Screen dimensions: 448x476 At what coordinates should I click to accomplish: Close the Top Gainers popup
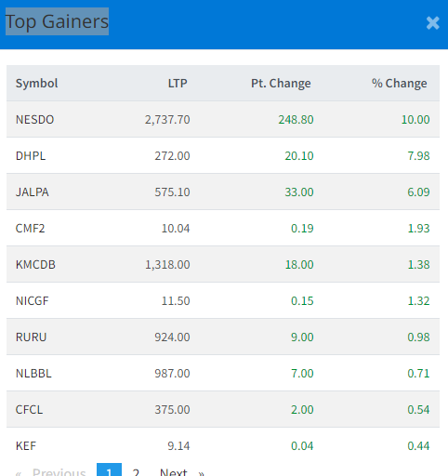tap(432, 23)
